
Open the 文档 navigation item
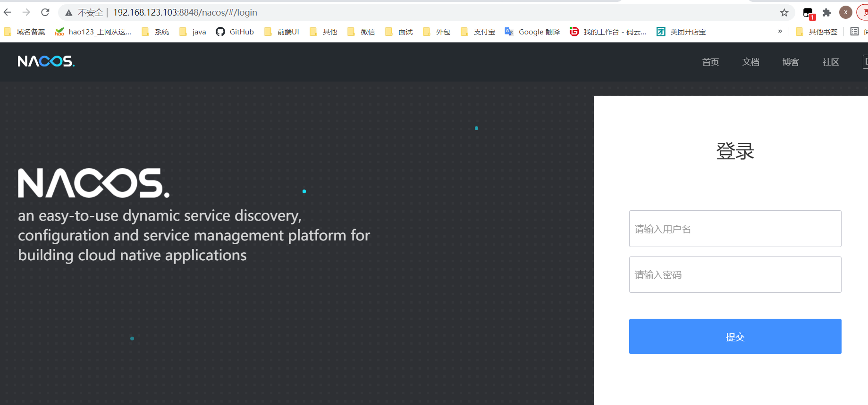pos(750,62)
